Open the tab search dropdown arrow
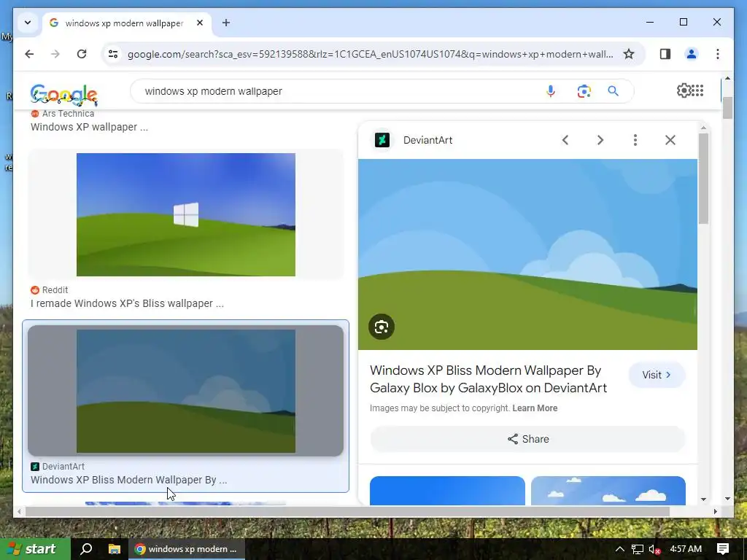Image resolution: width=747 pixels, height=560 pixels. click(28, 23)
